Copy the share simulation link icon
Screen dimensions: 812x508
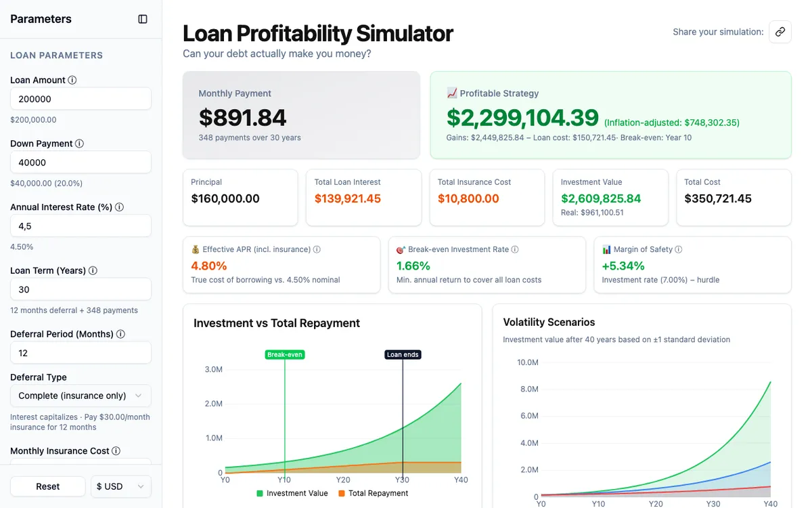(x=780, y=32)
